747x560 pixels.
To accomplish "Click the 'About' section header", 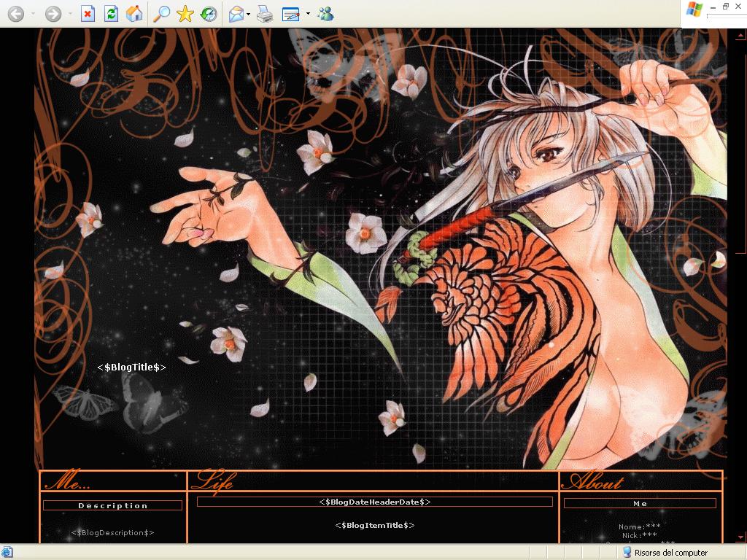I will [592, 481].
